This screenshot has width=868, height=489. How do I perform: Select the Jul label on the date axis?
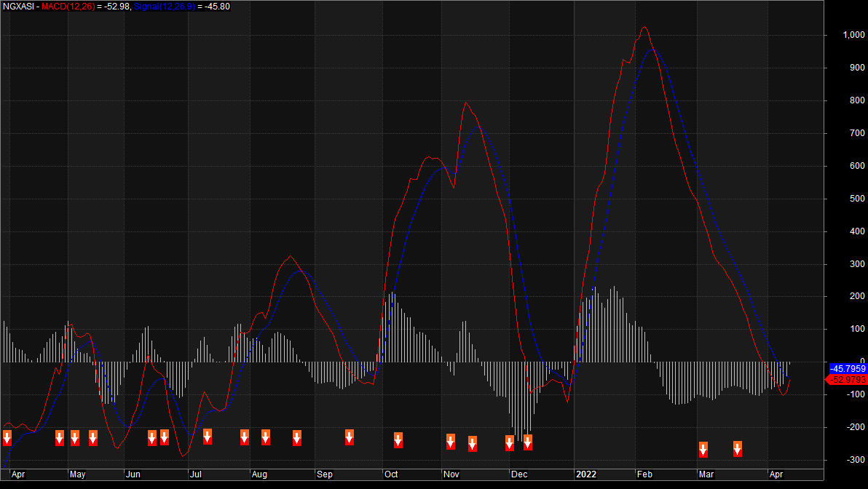click(195, 474)
